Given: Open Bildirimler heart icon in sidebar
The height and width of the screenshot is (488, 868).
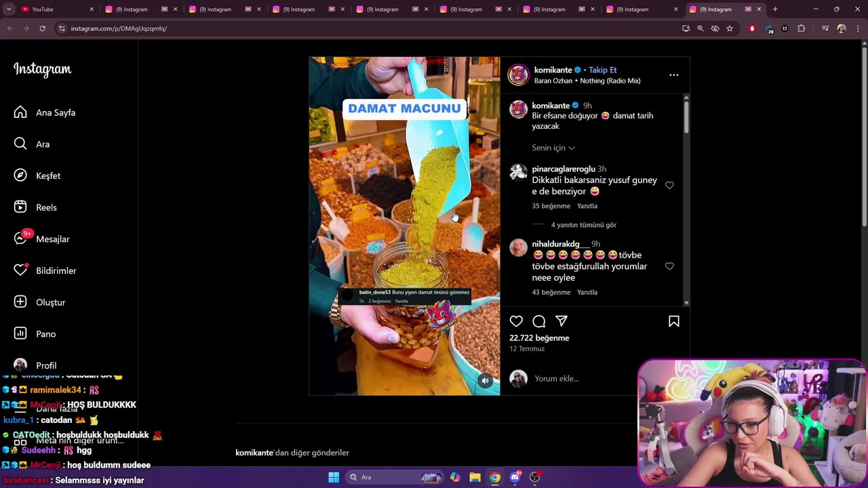Looking at the screenshot, I should (x=20, y=270).
